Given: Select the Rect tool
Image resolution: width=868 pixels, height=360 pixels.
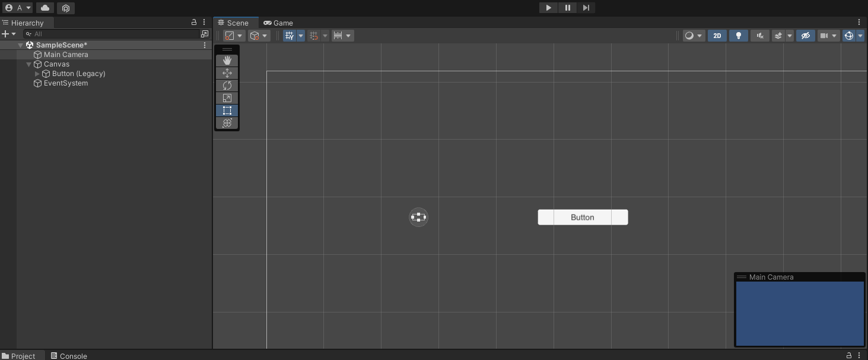Looking at the screenshot, I should (x=227, y=110).
